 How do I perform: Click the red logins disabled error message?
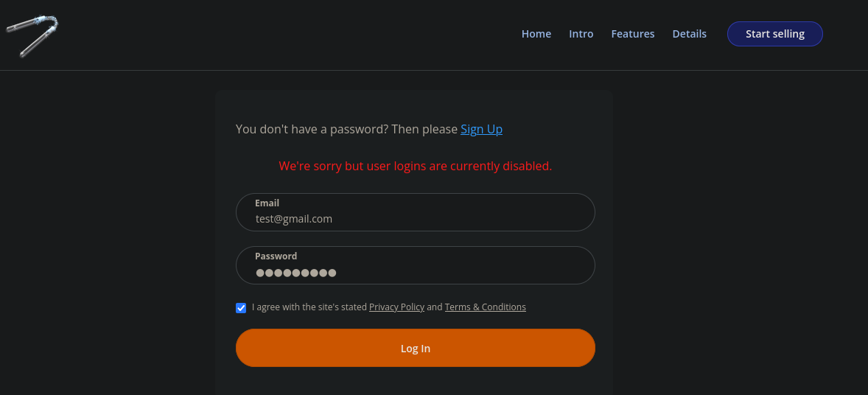[415, 166]
